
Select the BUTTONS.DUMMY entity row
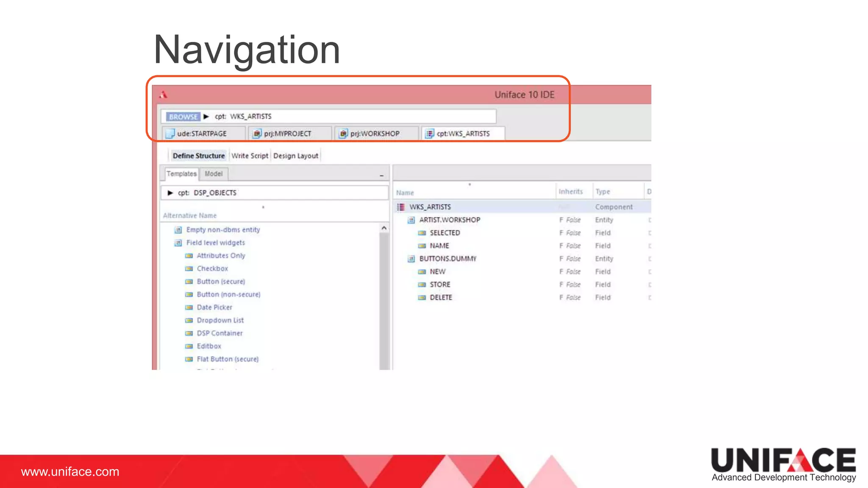coord(522,258)
